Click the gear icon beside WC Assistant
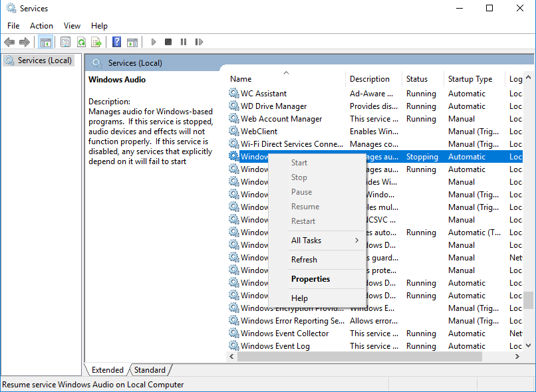 click(x=234, y=93)
